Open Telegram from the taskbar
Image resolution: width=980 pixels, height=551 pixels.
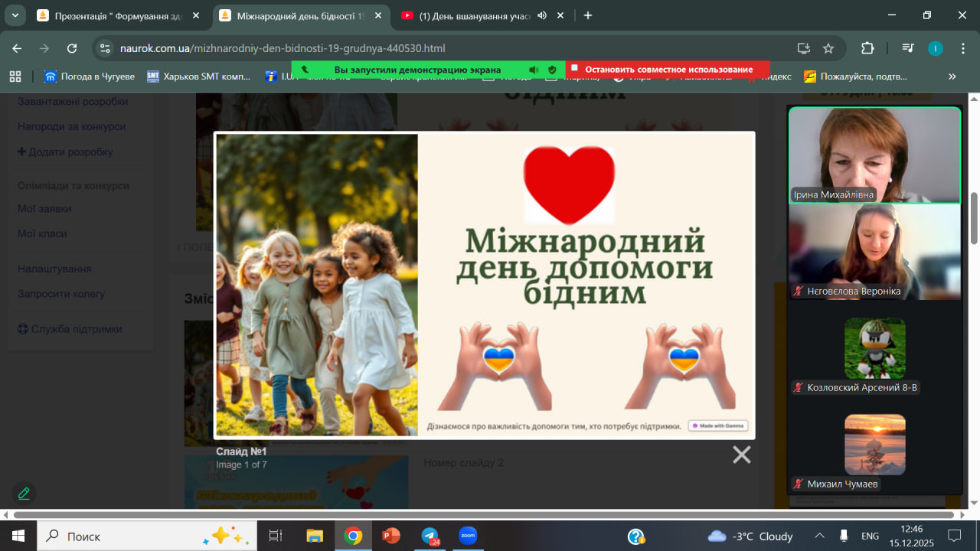click(430, 536)
